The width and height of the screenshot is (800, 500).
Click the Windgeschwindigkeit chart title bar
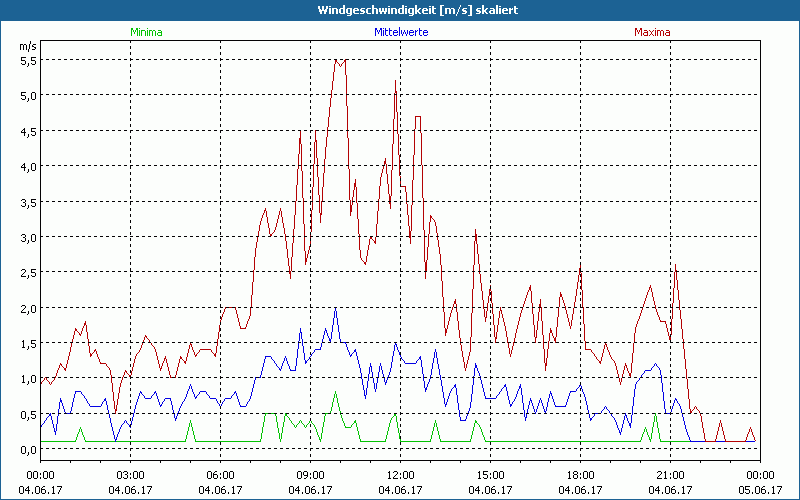click(400, 10)
